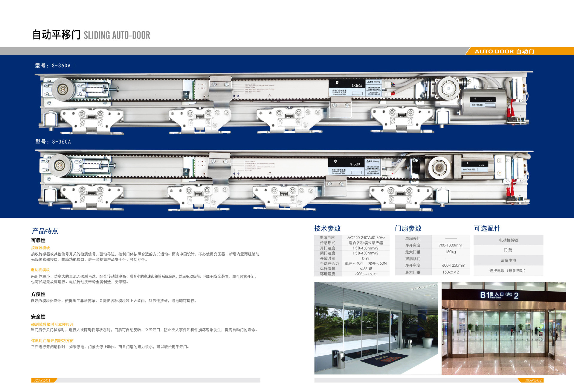Click the "可靠性" subheading
The width and height of the screenshot is (574, 392).
click(x=38, y=240)
